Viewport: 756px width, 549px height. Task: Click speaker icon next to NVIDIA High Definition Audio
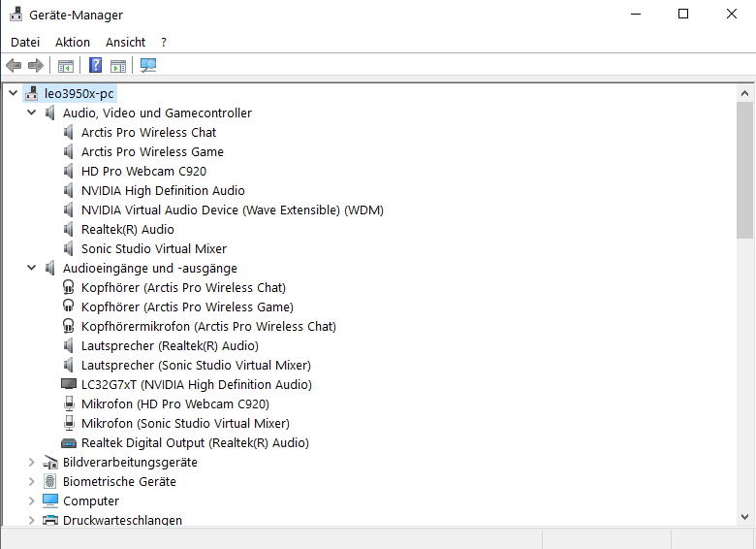(69, 190)
